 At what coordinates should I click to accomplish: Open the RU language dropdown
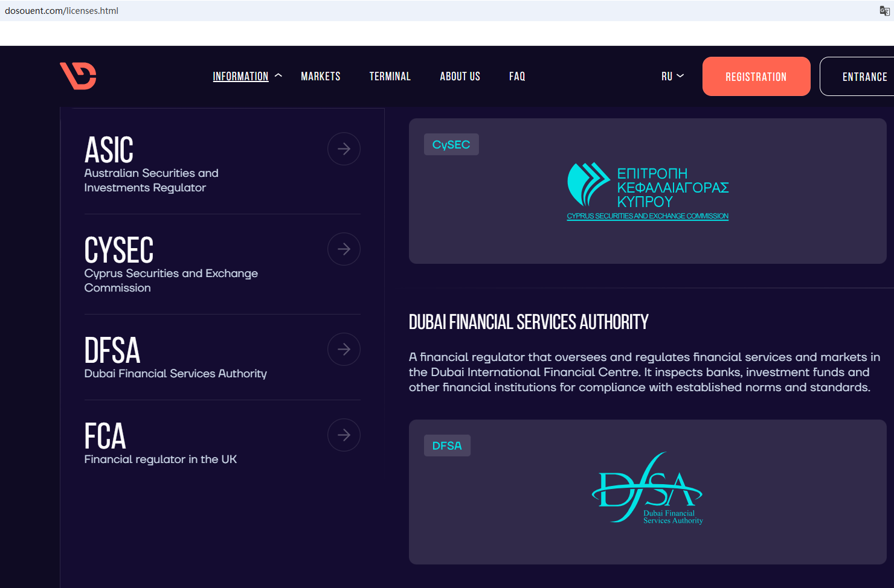(x=672, y=77)
